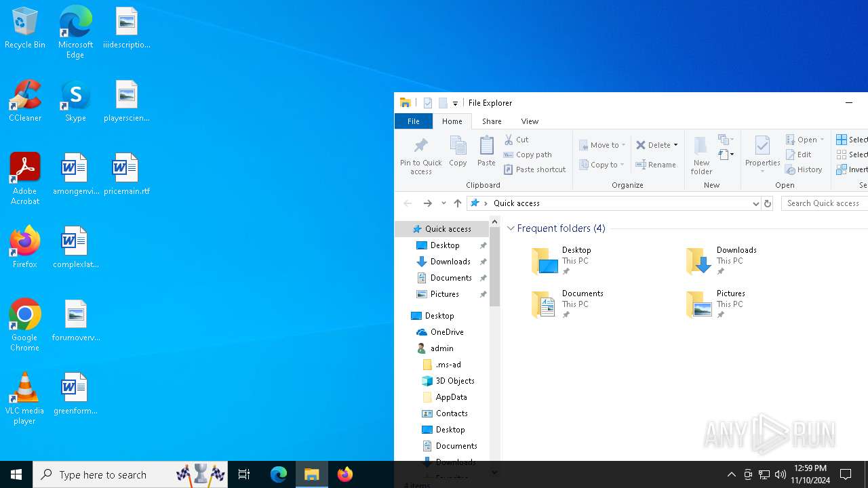Click the Search Quick access field
Image resolution: width=868 pixels, height=488 pixels.
coord(824,203)
